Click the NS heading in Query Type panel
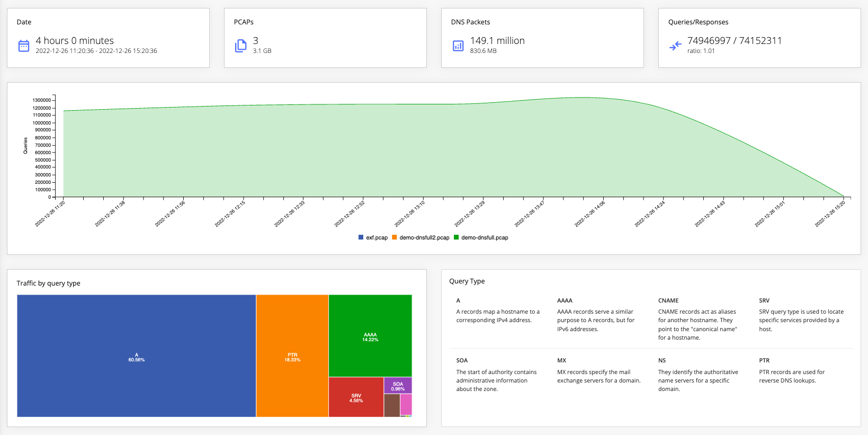 pos(662,360)
